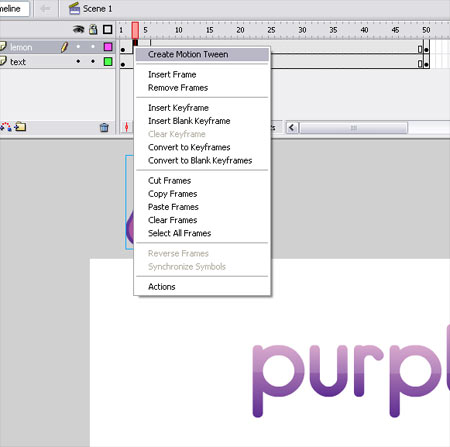Click the show all layers as outlines icon
This screenshot has height=447, width=450.
tap(107, 30)
